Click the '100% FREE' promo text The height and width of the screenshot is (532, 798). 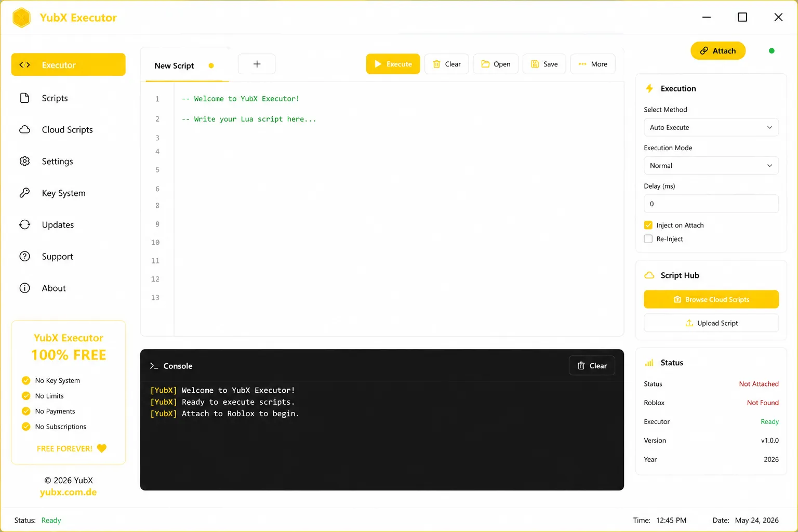[x=69, y=355]
